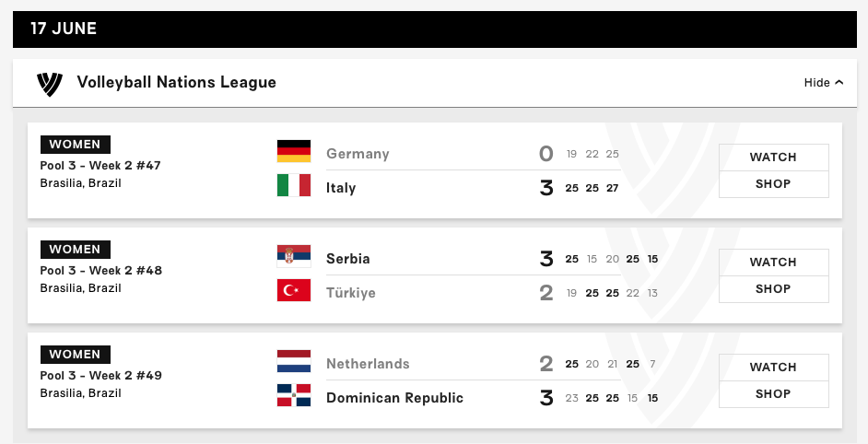Select the Serbia team name

click(x=348, y=259)
